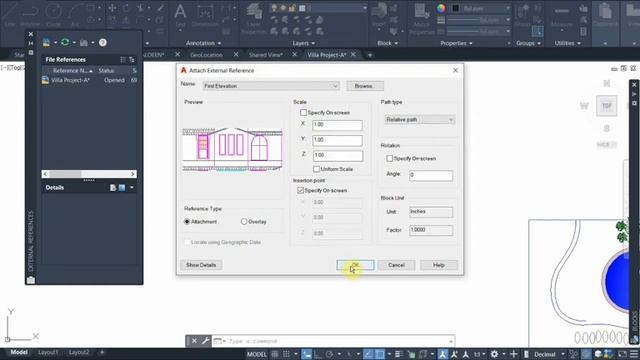Toggle grid display in the status bar
This screenshot has width=640, height=360.
pos(275,354)
